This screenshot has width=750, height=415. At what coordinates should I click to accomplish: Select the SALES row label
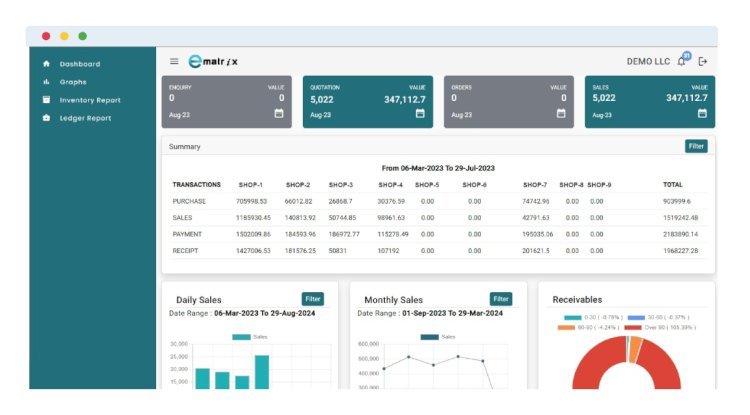[x=182, y=218]
